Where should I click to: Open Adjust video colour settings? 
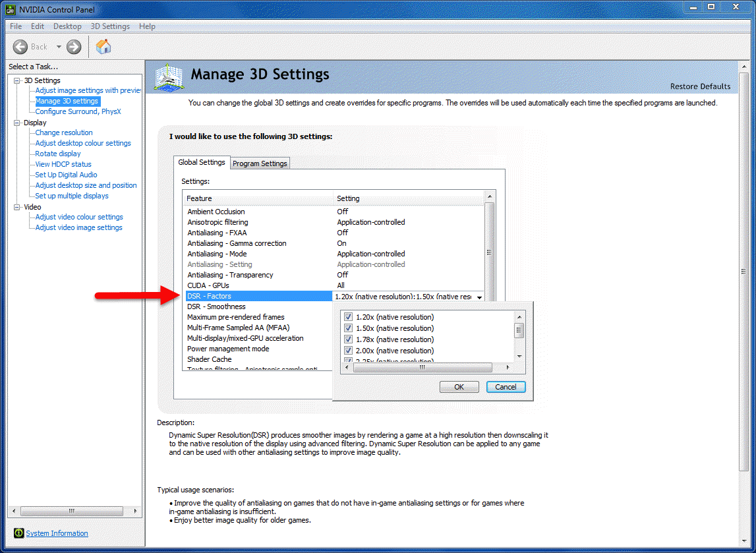[x=79, y=217]
